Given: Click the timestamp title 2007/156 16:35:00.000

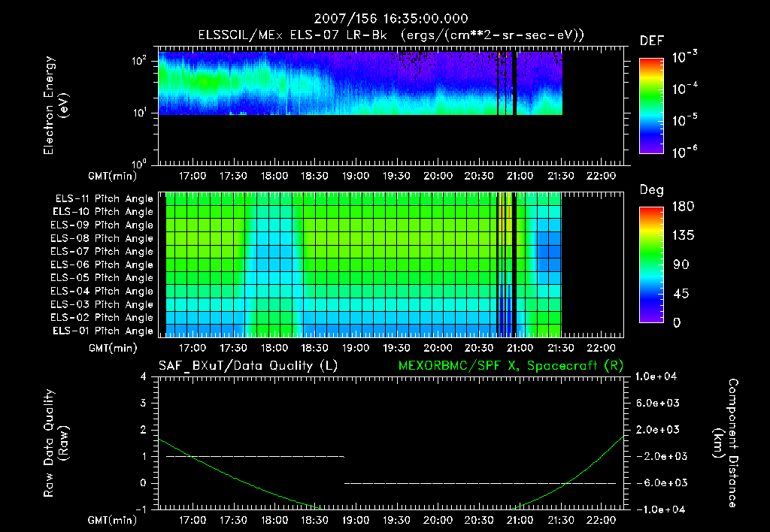Looking at the screenshot, I should coord(391,19).
